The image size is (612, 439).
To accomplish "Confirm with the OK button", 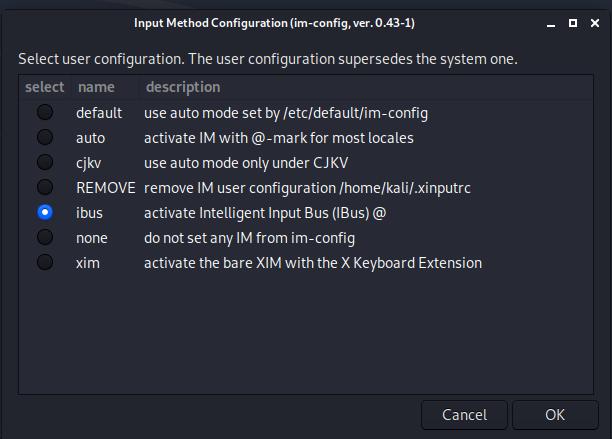I will 555,414.
